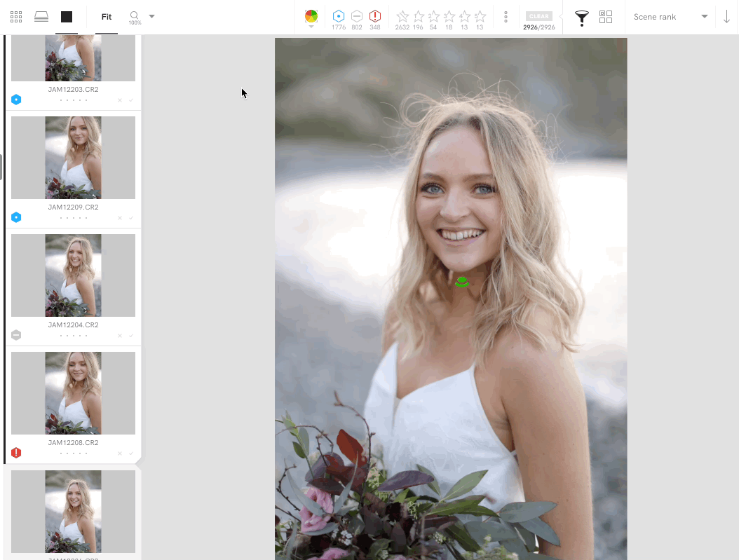Select the JAM12208.CR2 thumbnail
Screen dimensions: 739x560
click(73, 392)
